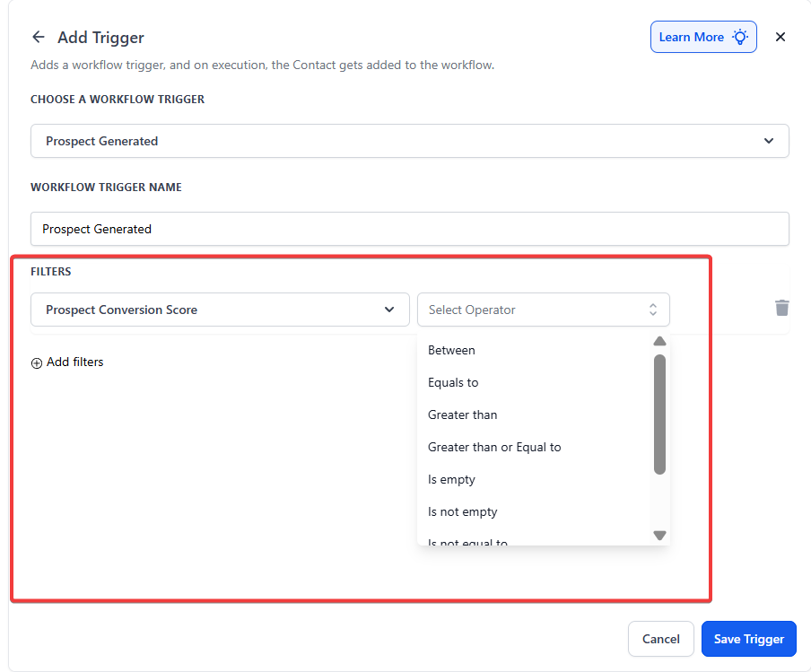Click the plus icon next to Add filters
The image size is (811, 672).
pyautogui.click(x=37, y=362)
